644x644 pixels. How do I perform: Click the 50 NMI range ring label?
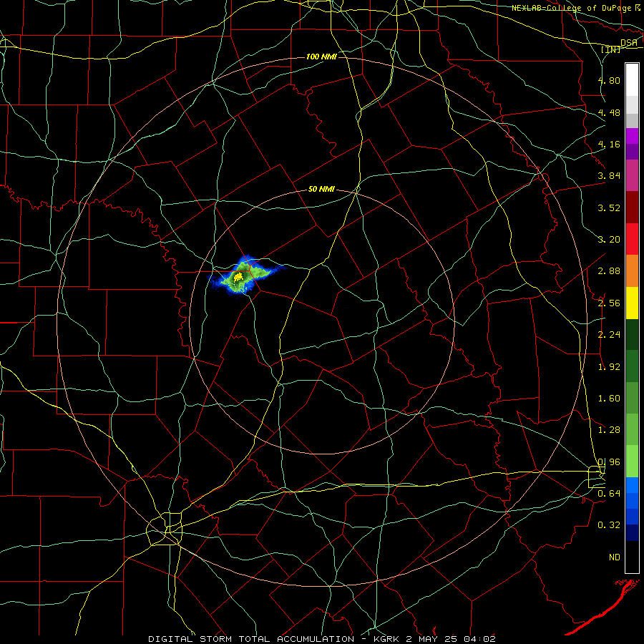(321, 189)
